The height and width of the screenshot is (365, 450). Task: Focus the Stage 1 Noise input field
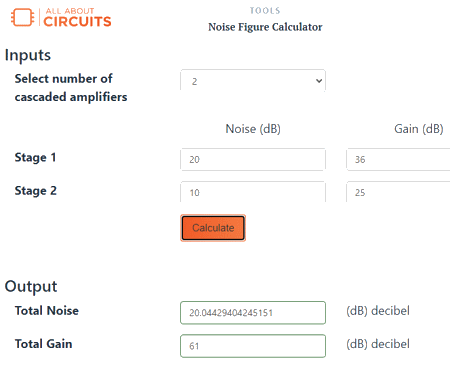tap(253, 159)
